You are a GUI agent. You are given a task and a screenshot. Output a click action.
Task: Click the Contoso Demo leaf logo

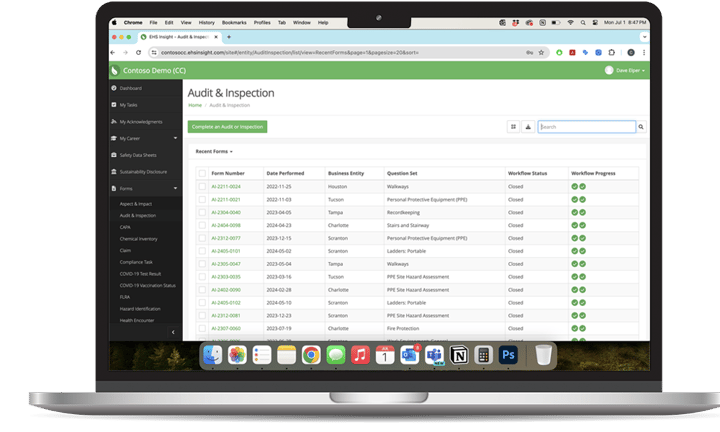point(115,70)
